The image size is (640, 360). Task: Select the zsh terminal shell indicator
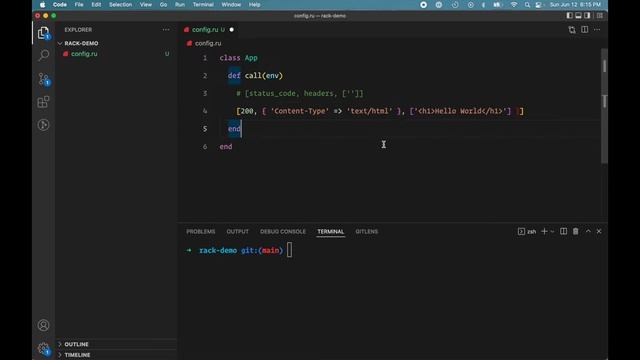pyautogui.click(x=527, y=231)
